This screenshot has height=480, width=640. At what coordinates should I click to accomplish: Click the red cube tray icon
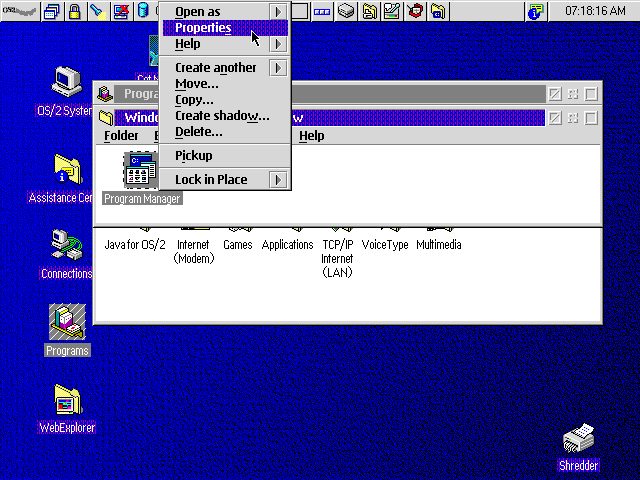[415, 11]
